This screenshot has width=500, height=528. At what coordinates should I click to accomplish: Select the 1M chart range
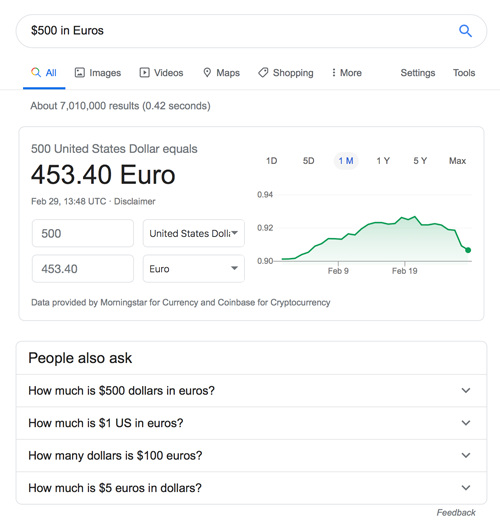click(346, 161)
